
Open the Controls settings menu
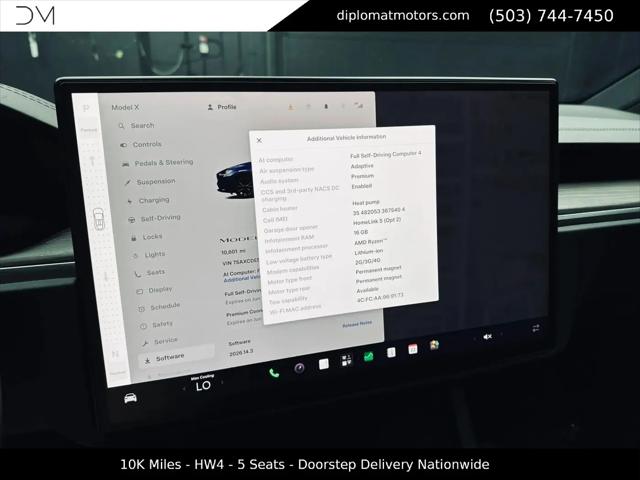[141, 144]
